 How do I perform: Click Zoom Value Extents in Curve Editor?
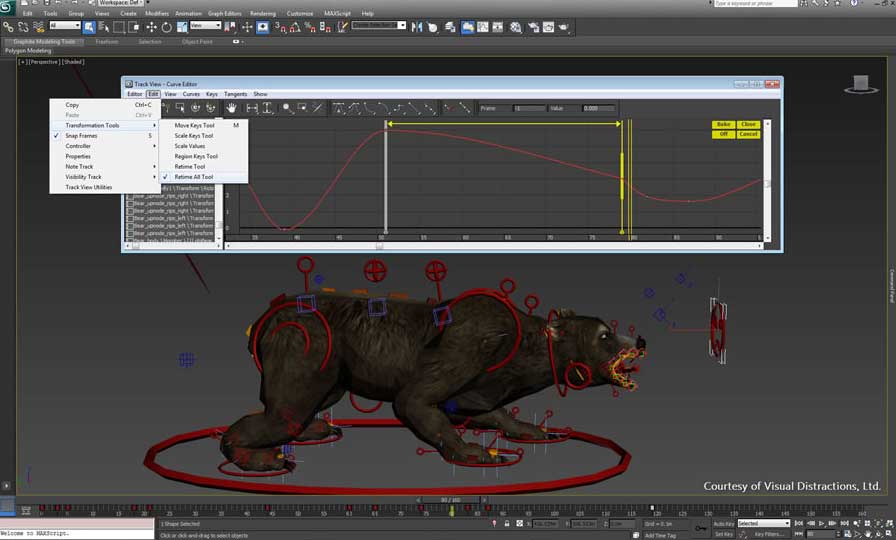pyautogui.click(x=267, y=108)
